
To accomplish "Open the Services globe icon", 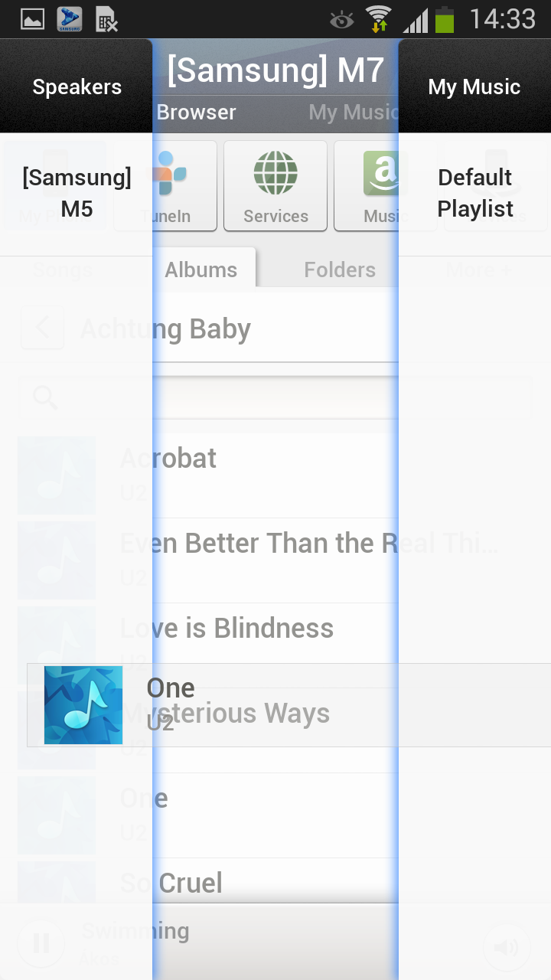I will coord(275,186).
